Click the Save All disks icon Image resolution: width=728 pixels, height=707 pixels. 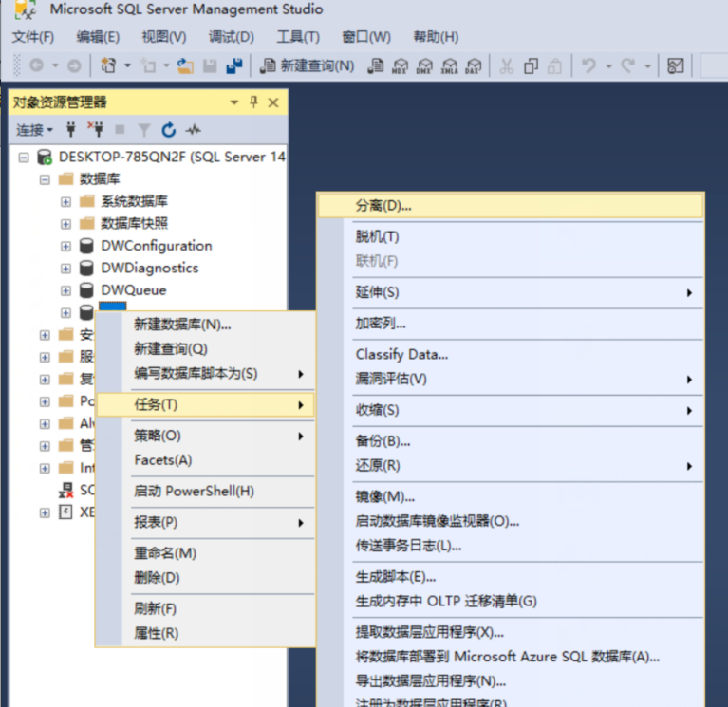[234, 65]
